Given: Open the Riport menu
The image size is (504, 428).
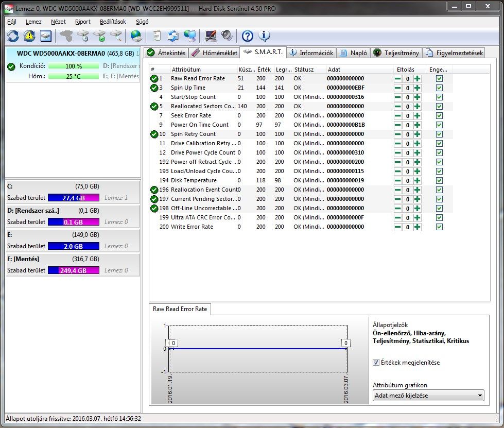Looking at the screenshot, I should click(82, 22).
